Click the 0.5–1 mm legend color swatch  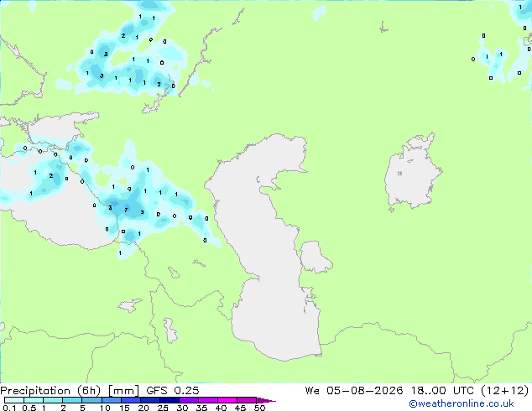coord(34,400)
